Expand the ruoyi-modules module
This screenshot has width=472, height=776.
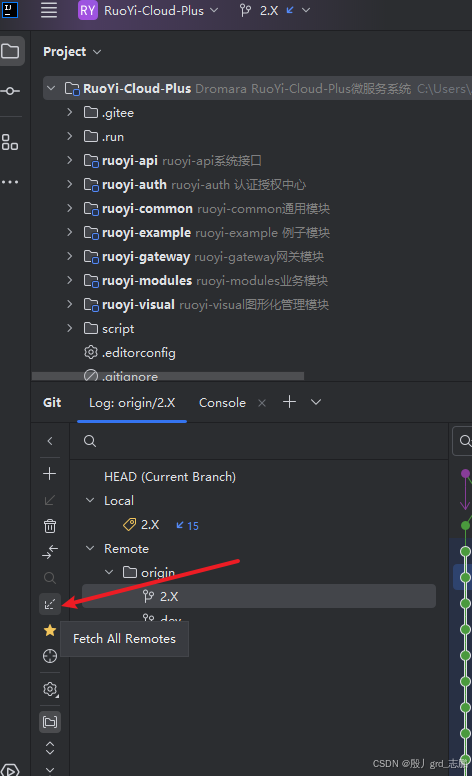(70, 280)
